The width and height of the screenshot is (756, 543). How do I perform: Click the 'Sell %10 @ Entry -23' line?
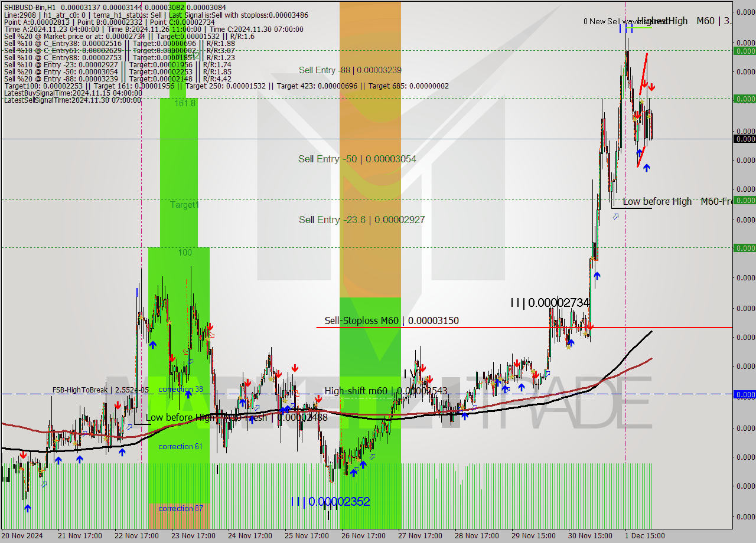tap(117, 64)
